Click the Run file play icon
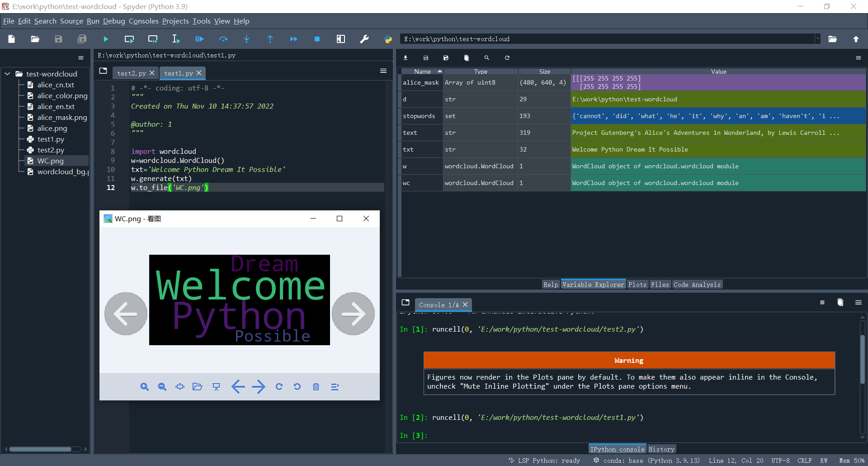Screen dimensions: 868x466 [x=106, y=39]
